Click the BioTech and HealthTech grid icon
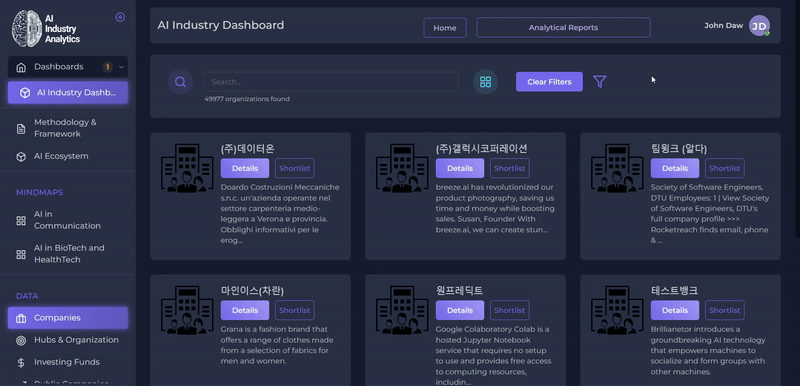The image size is (800, 386). pos(21,254)
